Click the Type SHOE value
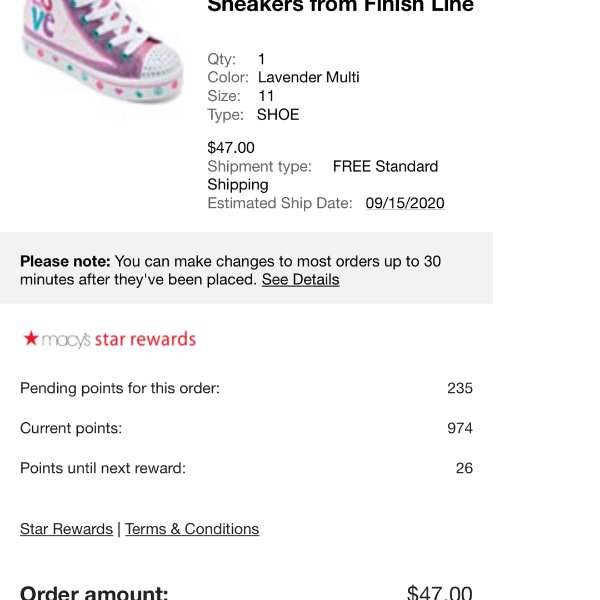 click(x=278, y=114)
